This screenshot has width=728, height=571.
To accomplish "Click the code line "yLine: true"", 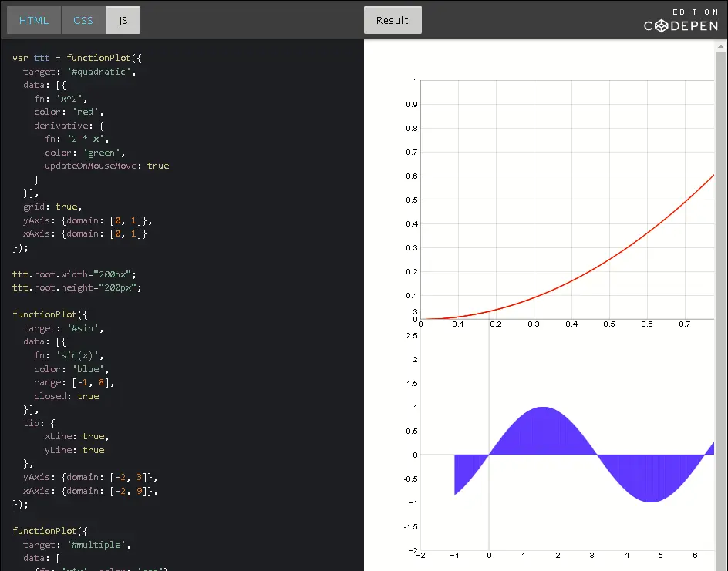I will [74, 450].
